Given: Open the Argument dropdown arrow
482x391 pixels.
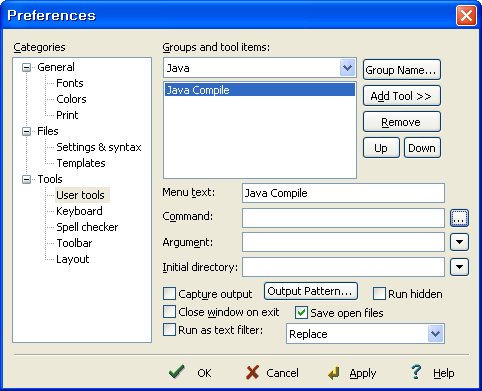Looking at the screenshot, I should tap(459, 242).
